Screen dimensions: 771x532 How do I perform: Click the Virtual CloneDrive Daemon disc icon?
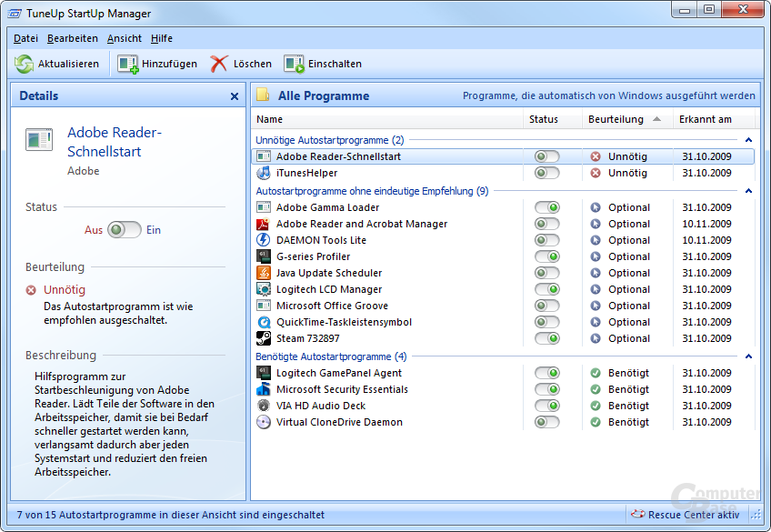click(264, 422)
